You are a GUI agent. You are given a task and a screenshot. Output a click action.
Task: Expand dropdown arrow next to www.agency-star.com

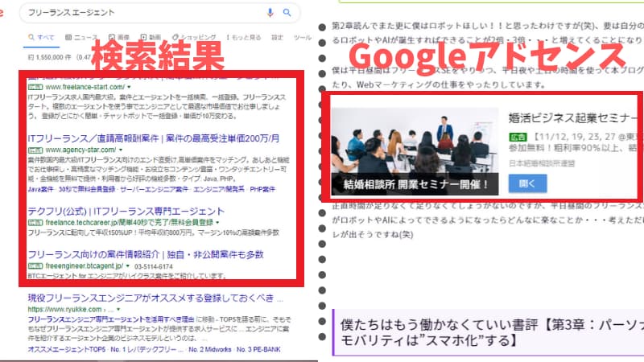tap(120, 150)
